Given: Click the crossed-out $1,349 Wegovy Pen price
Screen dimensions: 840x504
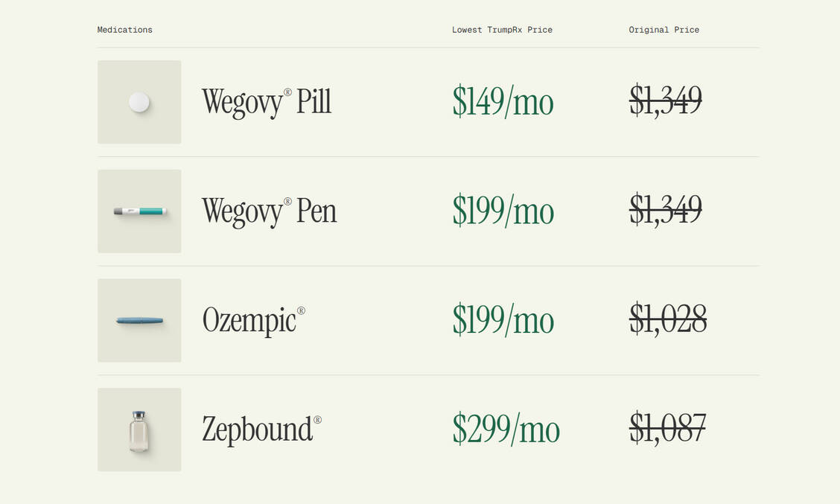Looking at the screenshot, I should click(x=665, y=210).
